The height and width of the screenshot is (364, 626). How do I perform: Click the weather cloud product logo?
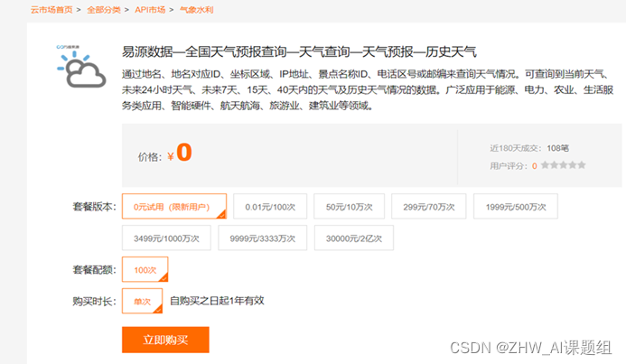pos(81,67)
